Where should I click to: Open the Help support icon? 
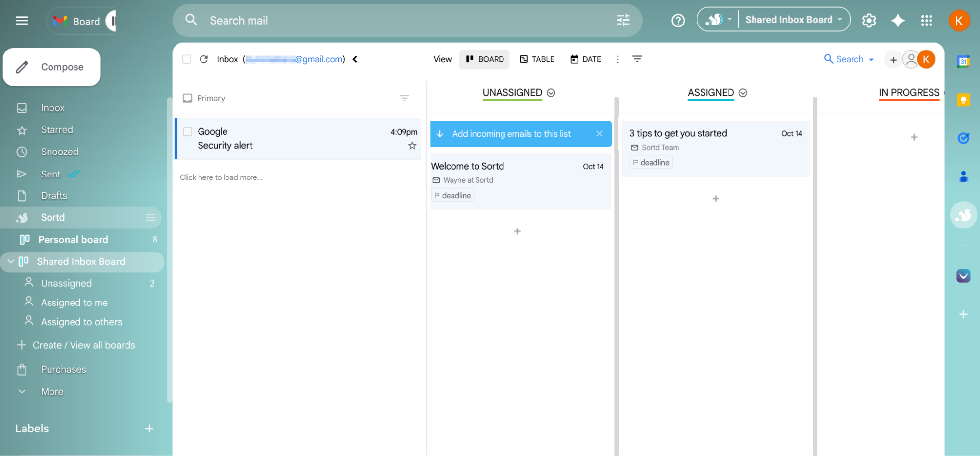pyautogui.click(x=678, y=21)
